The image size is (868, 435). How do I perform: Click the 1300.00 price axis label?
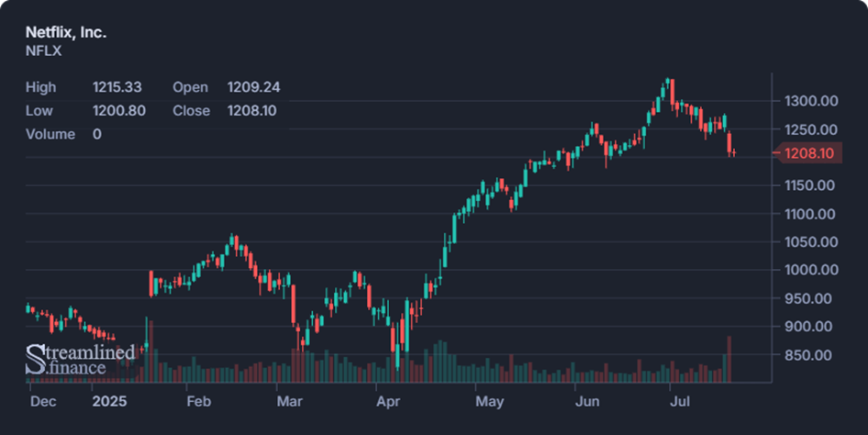click(x=811, y=101)
